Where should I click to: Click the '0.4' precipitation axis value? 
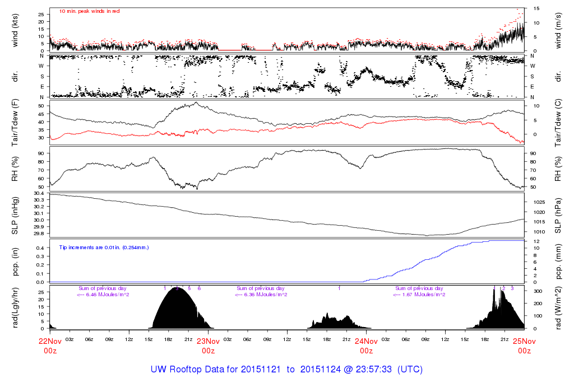pyautogui.click(x=40, y=248)
